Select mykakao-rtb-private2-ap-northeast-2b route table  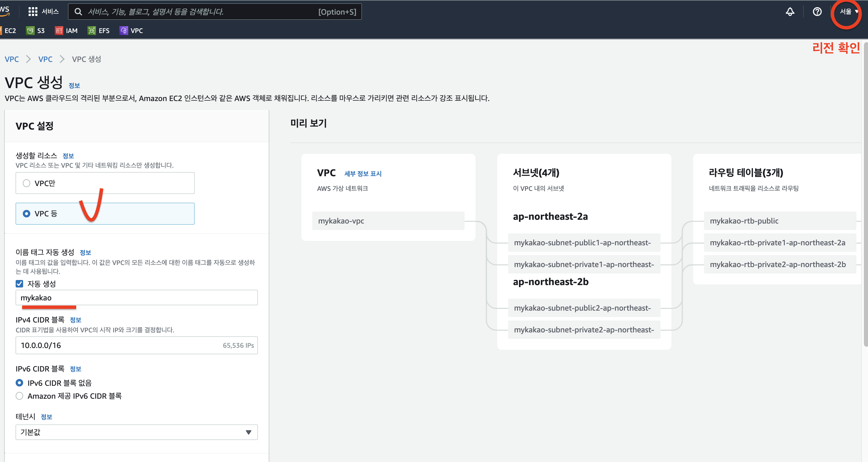pos(780,264)
